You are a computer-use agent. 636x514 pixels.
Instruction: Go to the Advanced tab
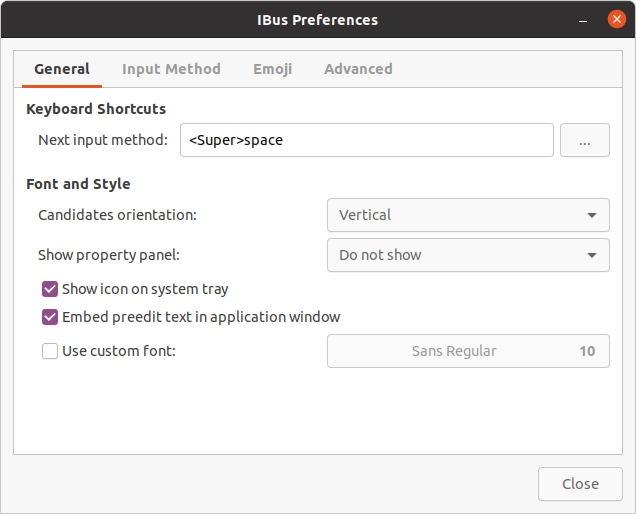tap(358, 69)
